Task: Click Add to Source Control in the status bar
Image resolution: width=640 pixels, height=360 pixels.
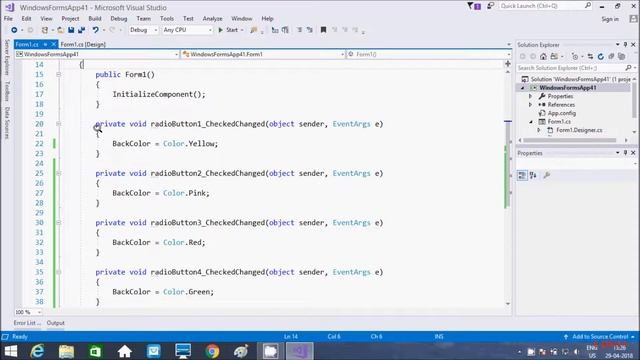Action: (600, 337)
